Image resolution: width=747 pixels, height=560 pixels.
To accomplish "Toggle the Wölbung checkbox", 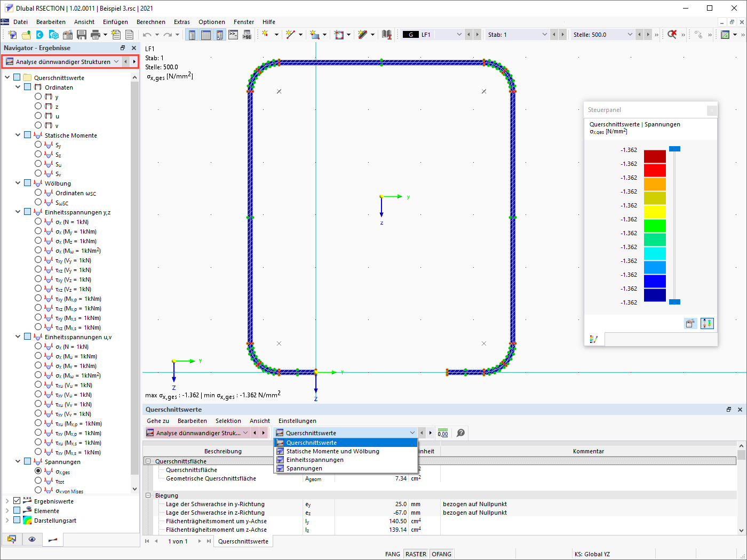I will (27, 183).
